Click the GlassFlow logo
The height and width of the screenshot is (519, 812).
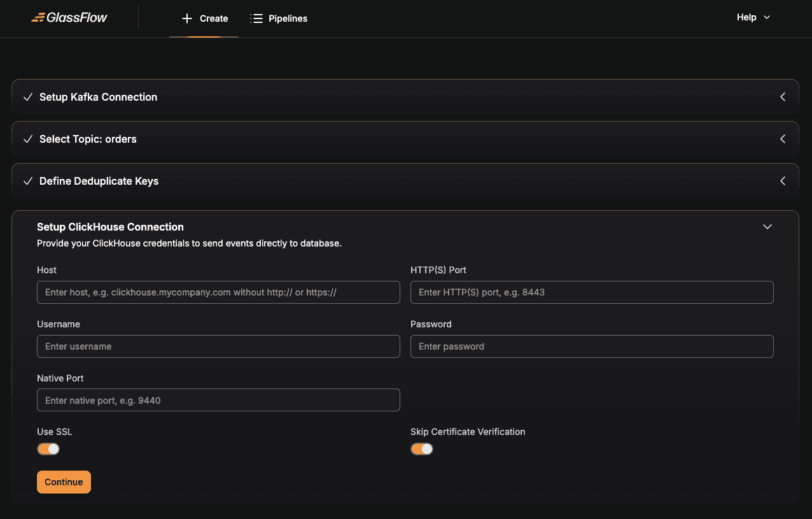pyautogui.click(x=69, y=18)
